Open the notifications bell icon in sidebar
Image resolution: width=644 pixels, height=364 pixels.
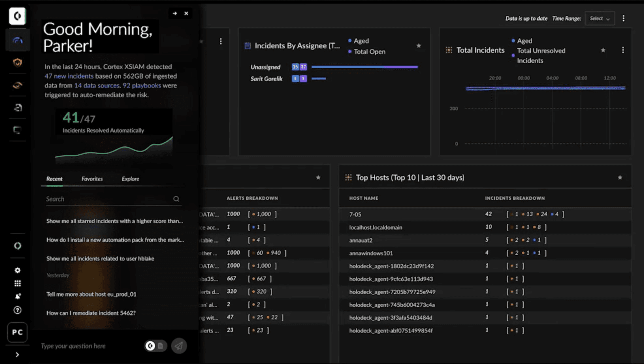pos(17,296)
